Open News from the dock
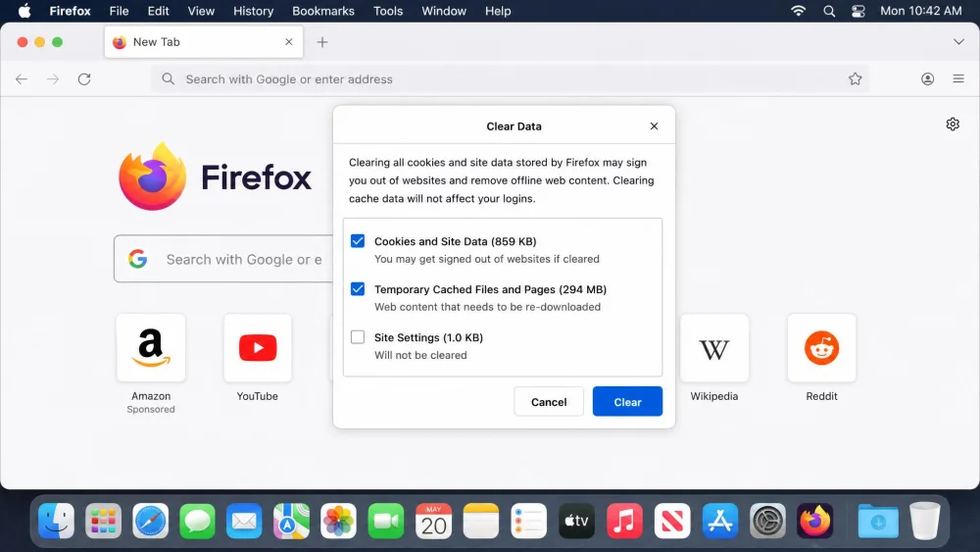Viewport: 980px width, 552px height. point(672,520)
